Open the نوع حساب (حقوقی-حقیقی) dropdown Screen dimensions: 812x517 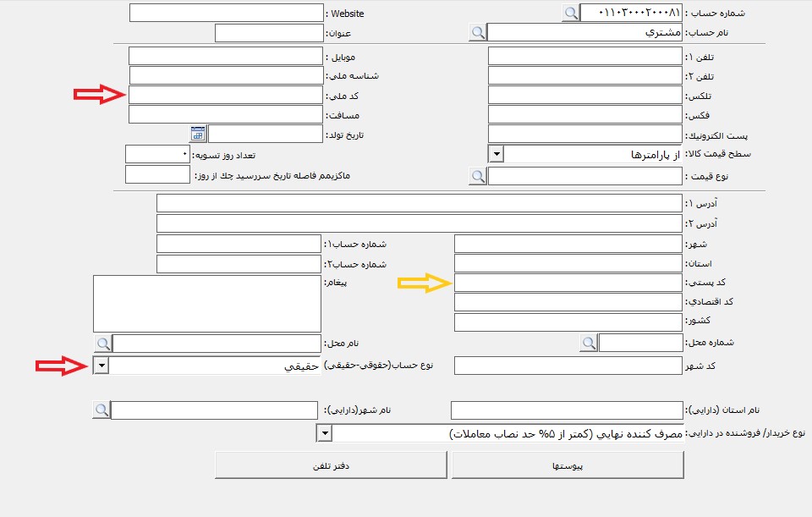coord(101,366)
